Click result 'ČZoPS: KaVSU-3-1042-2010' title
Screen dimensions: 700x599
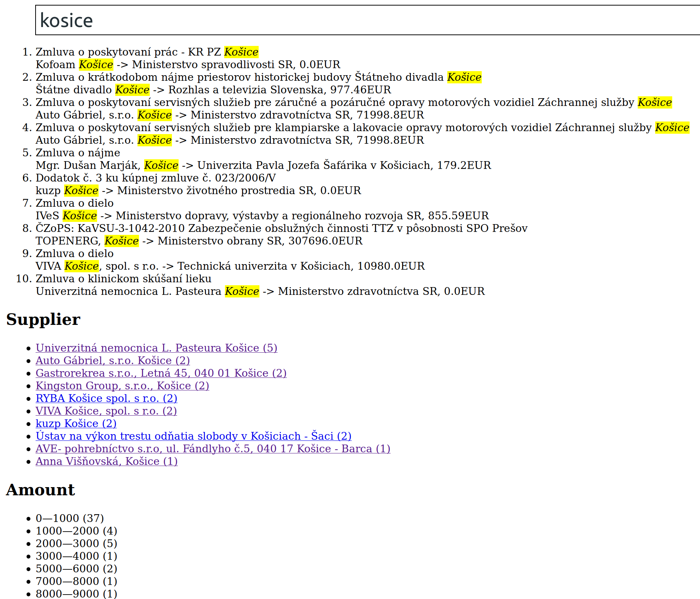[x=282, y=228]
